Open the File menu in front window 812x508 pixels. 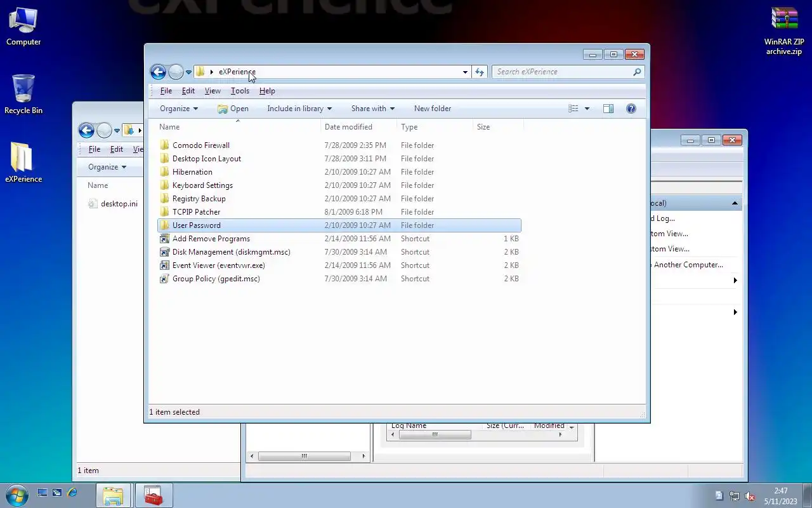point(166,91)
